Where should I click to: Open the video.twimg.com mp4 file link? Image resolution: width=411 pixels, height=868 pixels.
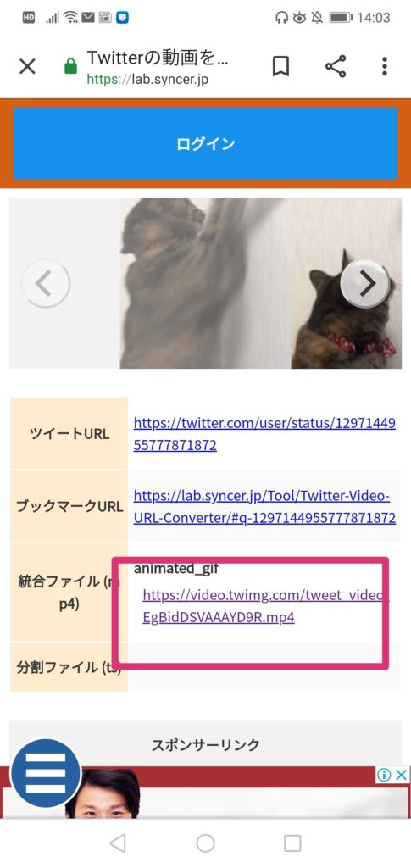click(x=265, y=606)
